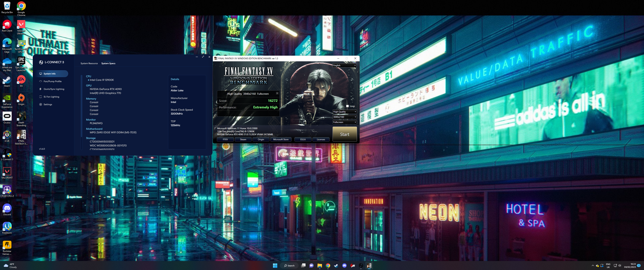Click the MPG Z690 EDGE WIFI DDR4 motherboard entry
644x270 pixels.
pyautogui.click(x=113, y=133)
